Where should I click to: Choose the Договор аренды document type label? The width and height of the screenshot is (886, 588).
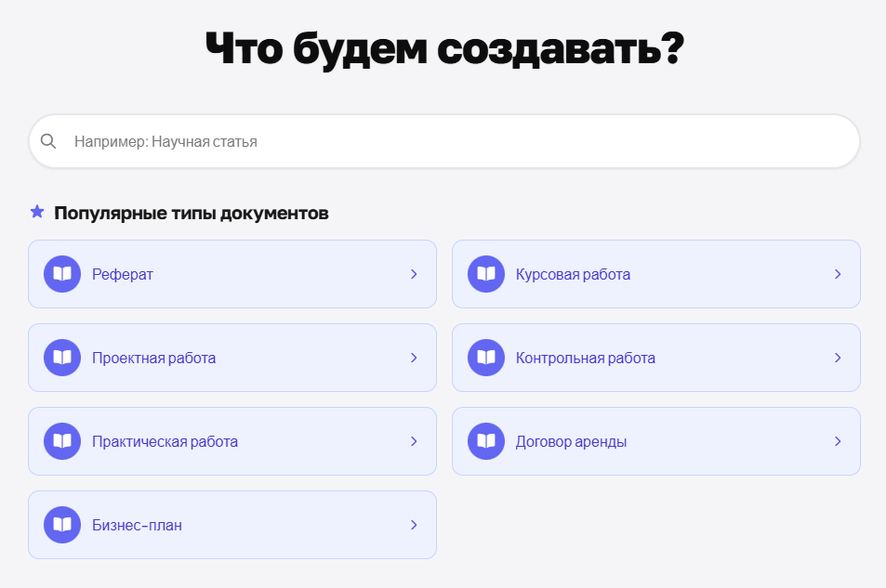[571, 442]
